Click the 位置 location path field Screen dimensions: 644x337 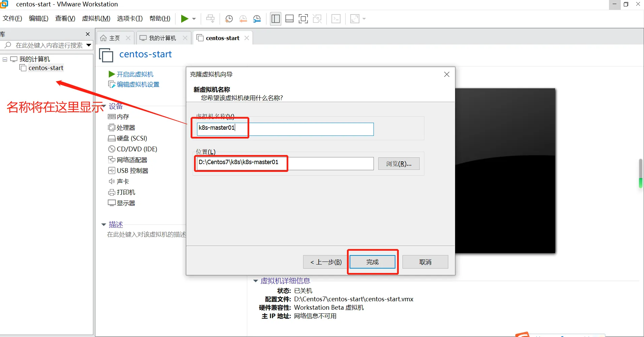[285, 163]
